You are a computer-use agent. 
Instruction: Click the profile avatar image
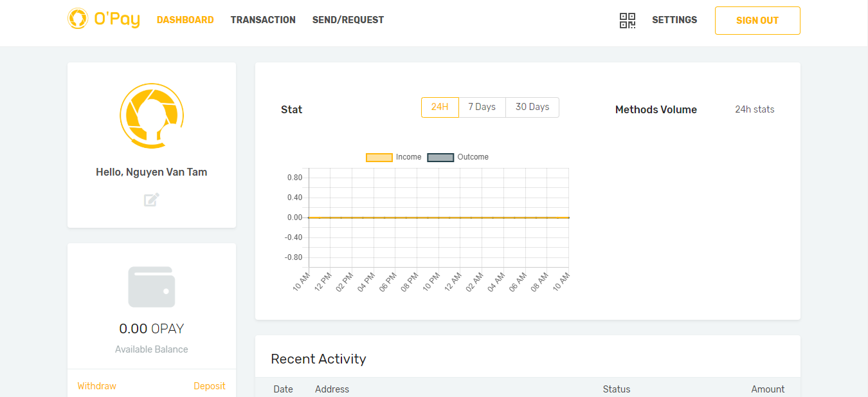tap(152, 116)
